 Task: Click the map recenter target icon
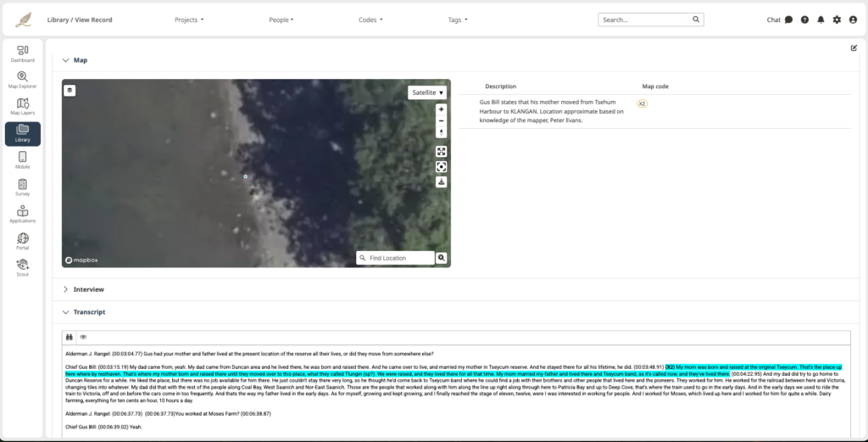click(441, 167)
